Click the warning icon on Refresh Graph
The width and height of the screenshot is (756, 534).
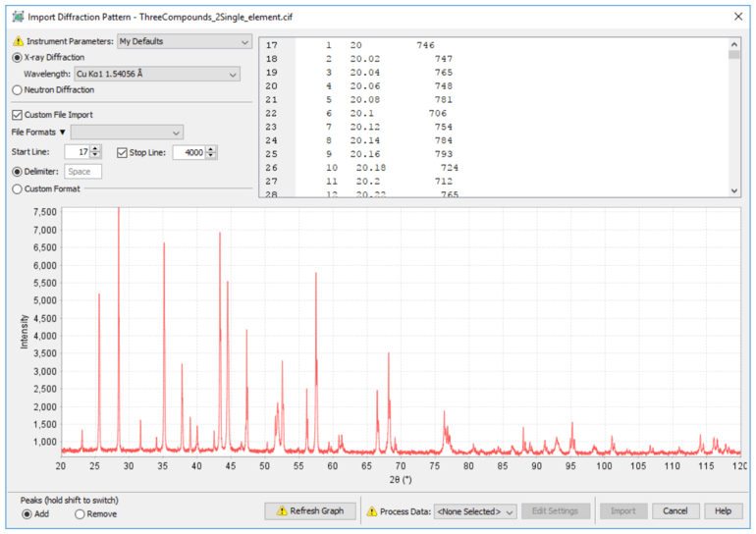(281, 511)
